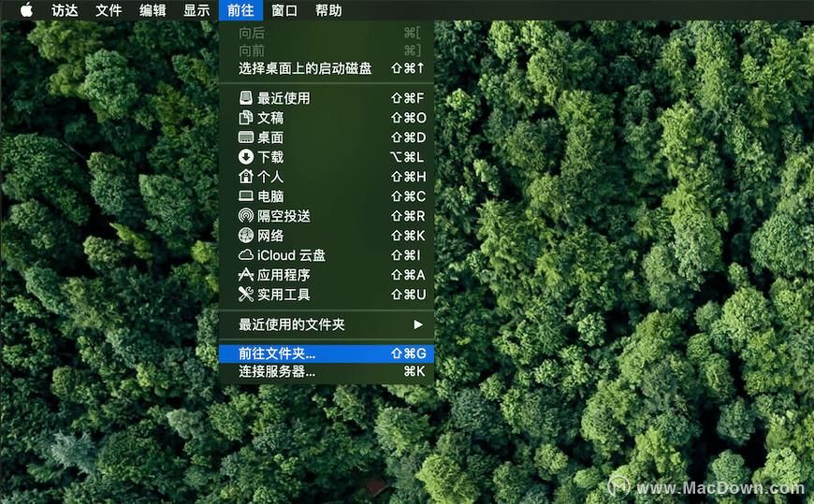The image size is (814, 504).
Task: Go to 最近使用 label
Action: click(x=283, y=98)
